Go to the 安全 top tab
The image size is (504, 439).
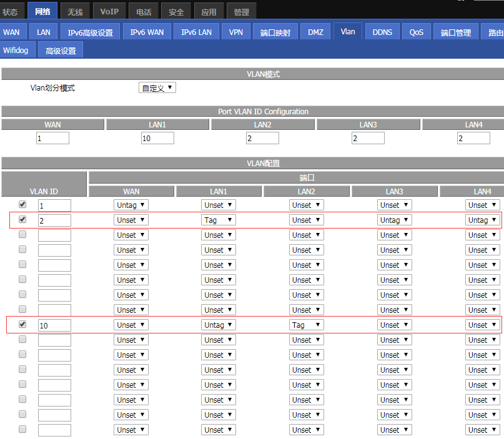[176, 11]
